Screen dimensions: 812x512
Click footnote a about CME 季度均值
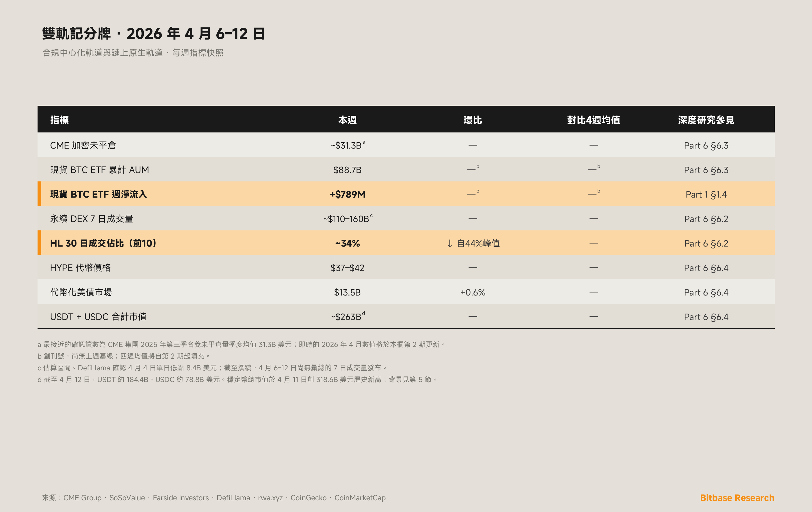pyautogui.click(x=241, y=344)
